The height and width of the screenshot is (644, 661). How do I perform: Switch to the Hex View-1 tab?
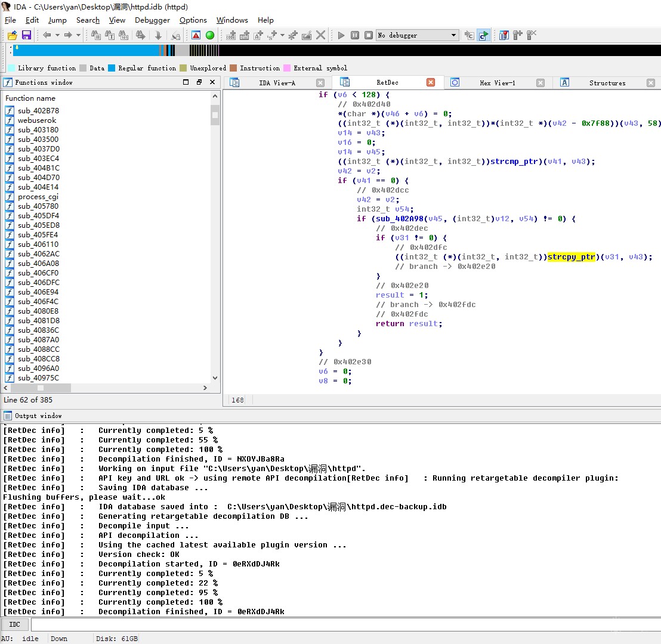[497, 83]
